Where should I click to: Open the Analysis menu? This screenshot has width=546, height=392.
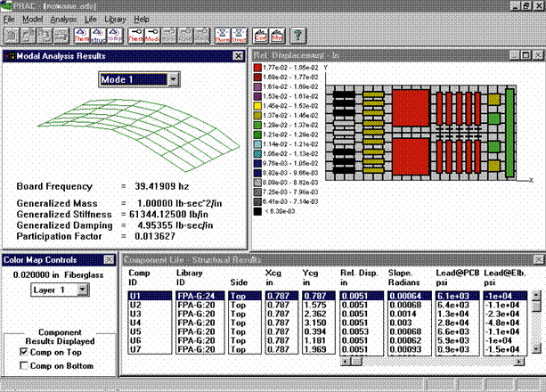click(x=63, y=19)
